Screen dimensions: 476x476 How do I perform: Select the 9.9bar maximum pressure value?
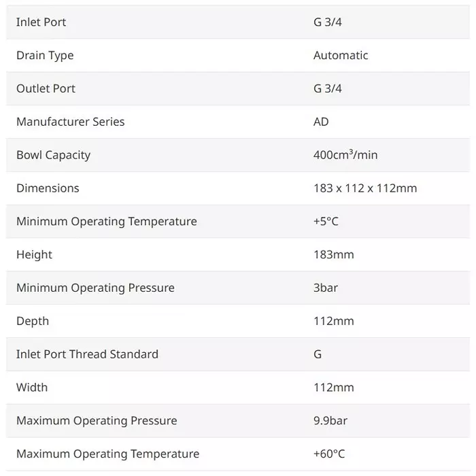click(x=330, y=421)
